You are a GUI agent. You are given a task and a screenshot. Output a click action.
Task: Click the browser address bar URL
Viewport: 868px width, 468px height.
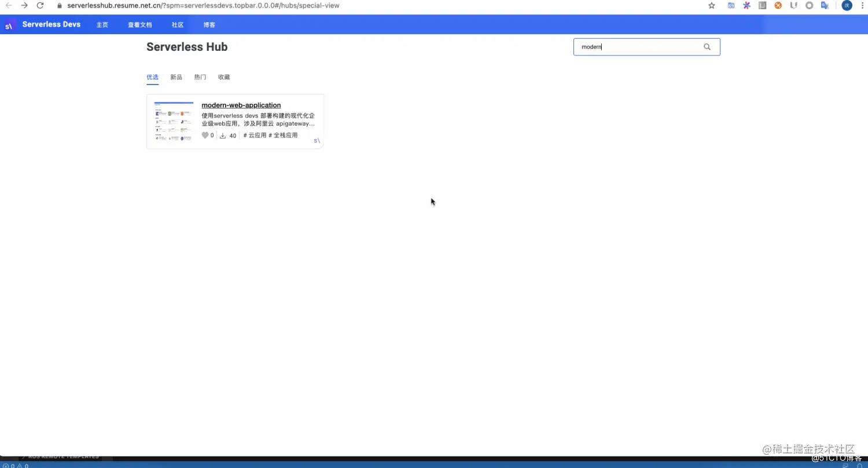pos(203,5)
